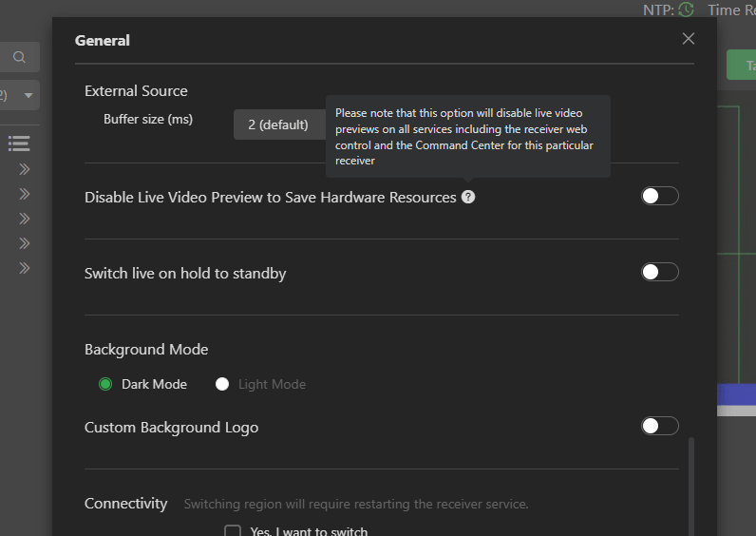Toggle Disable Live Video Preview switch

click(x=659, y=196)
